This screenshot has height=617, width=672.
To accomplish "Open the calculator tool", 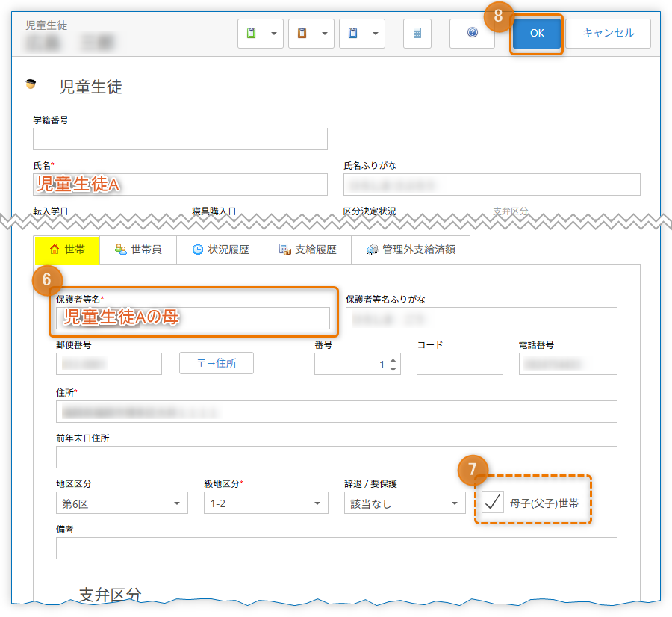I will [417, 33].
